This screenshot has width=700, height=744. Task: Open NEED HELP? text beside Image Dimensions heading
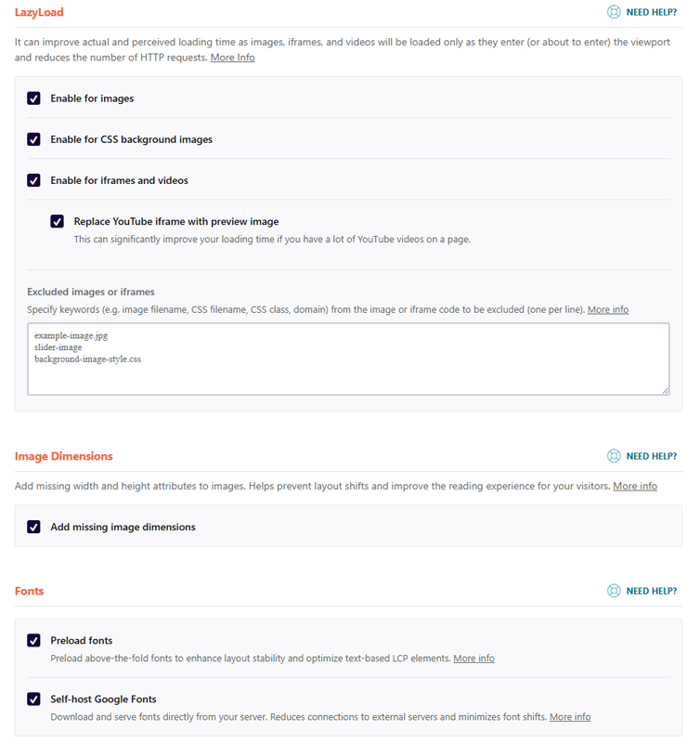click(x=652, y=456)
